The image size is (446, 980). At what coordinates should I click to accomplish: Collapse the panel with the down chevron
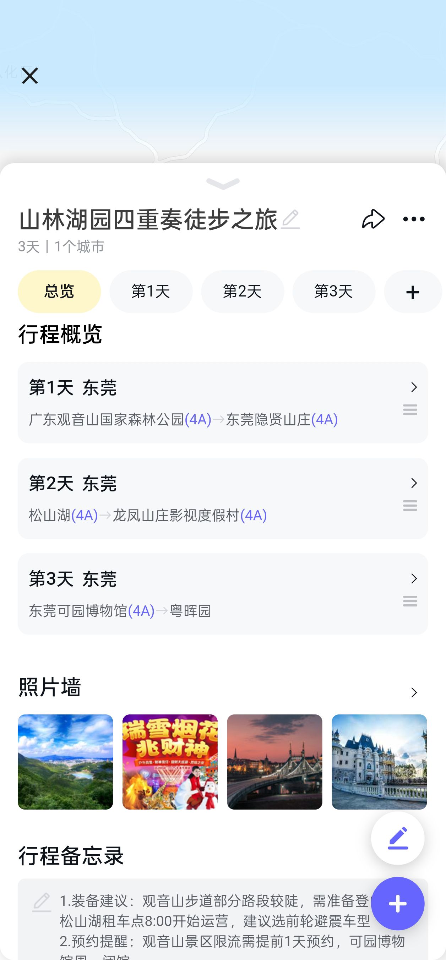click(223, 184)
